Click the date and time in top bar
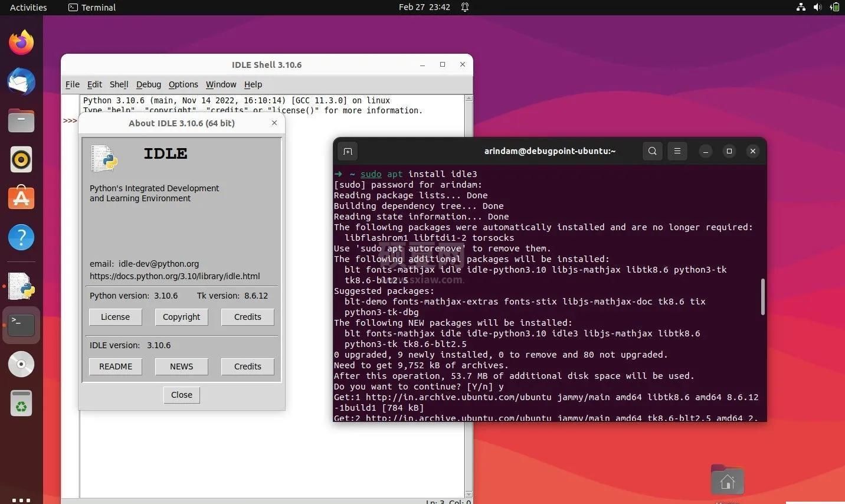845x504 pixels. tap(424, 7)
